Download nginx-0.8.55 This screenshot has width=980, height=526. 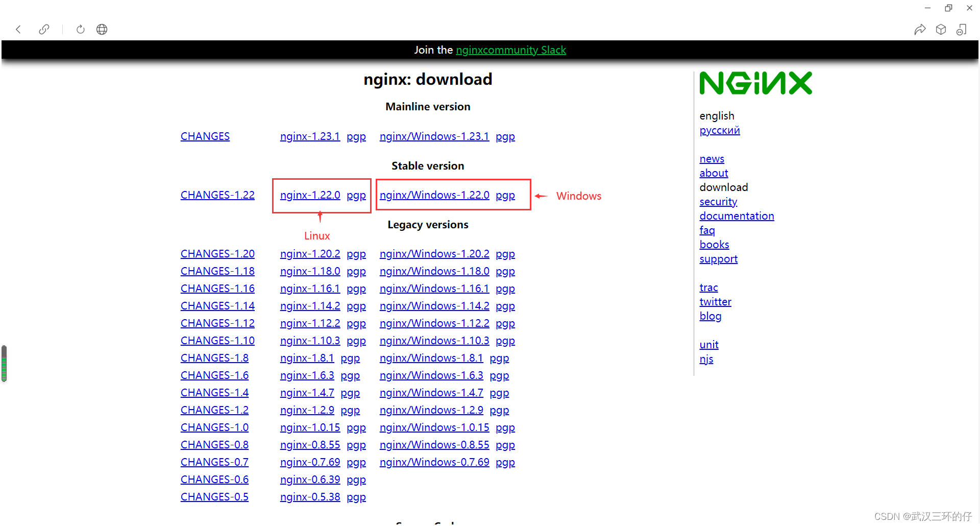pos(310,445)
